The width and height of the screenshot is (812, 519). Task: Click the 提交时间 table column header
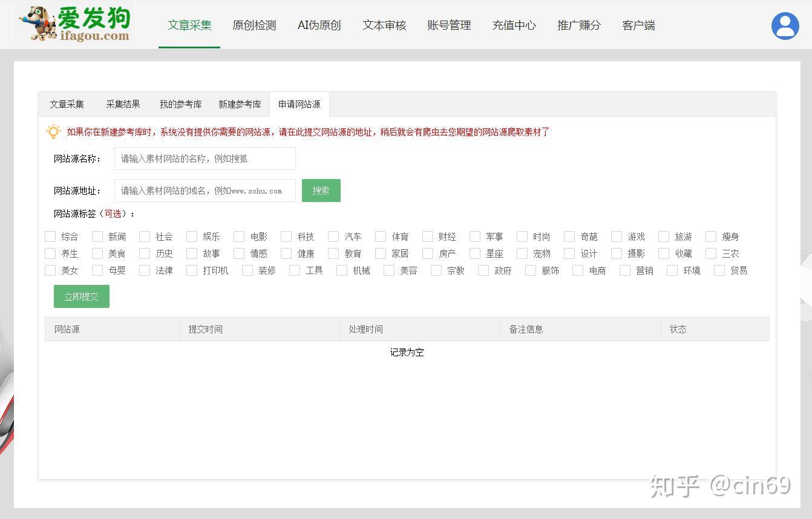pyautogui.click(x=260, y=329)
